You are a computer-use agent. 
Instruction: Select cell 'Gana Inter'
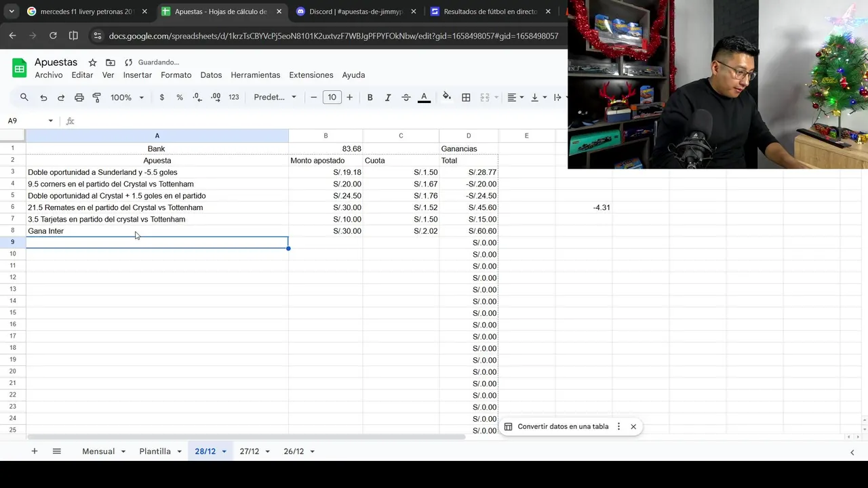click(x=157, y=231)
